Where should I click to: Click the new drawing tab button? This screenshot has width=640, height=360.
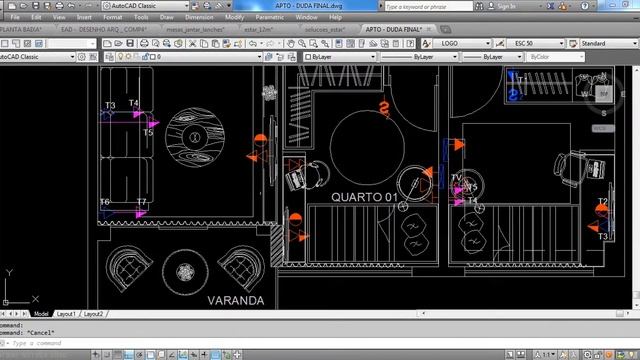[445, 29]
